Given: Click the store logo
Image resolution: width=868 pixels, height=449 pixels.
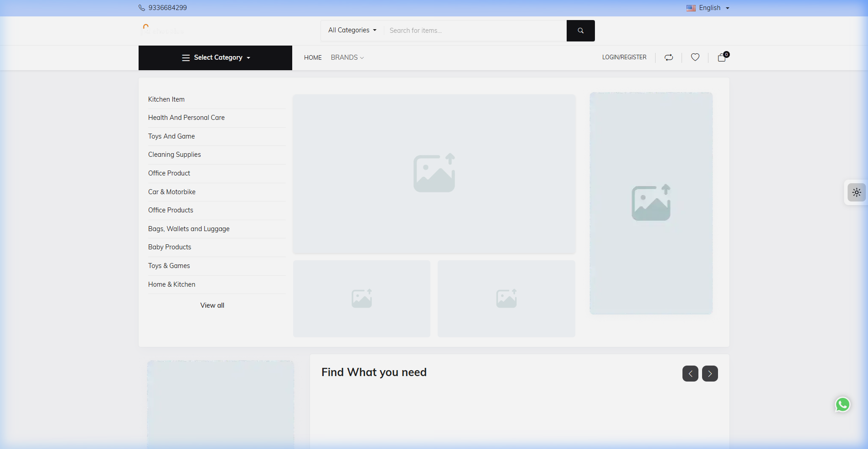Looking at the screenshot, I should click(x=163, y=31).
